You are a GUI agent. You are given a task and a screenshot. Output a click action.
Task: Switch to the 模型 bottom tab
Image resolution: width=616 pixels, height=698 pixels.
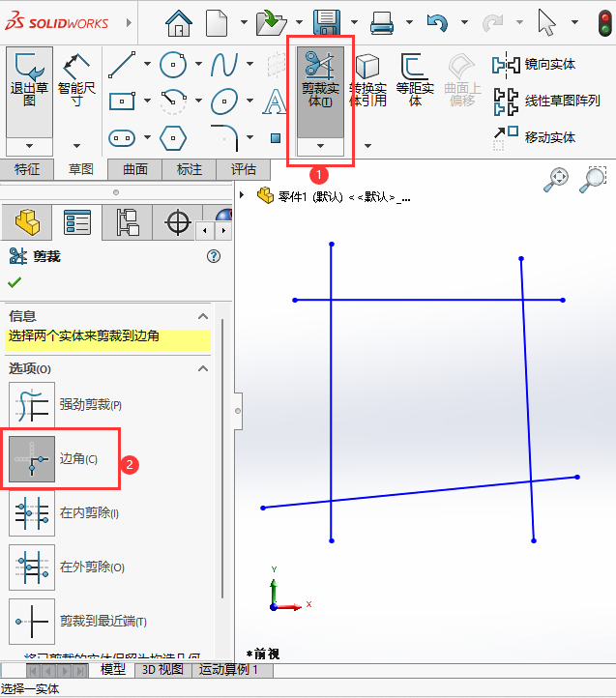coord(113,670)
